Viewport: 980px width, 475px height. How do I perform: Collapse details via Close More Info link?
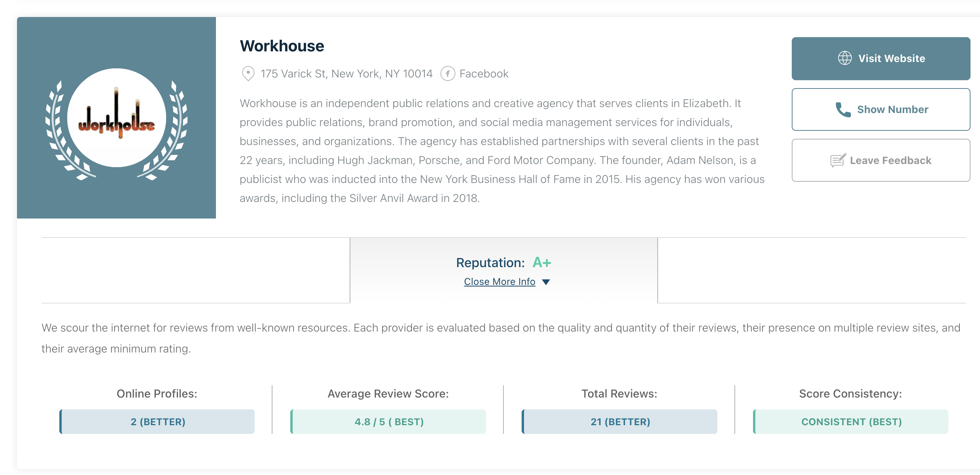[499, 282]
